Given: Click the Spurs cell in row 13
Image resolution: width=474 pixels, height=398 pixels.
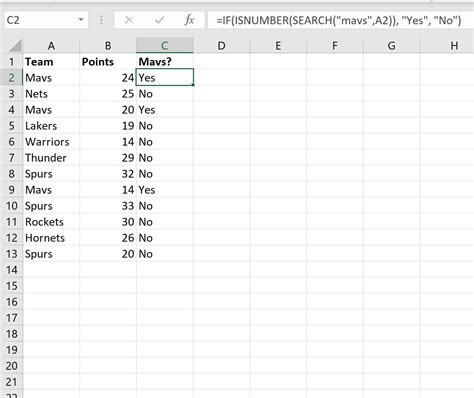Looking at the screenshot, I should click(51, 254).
